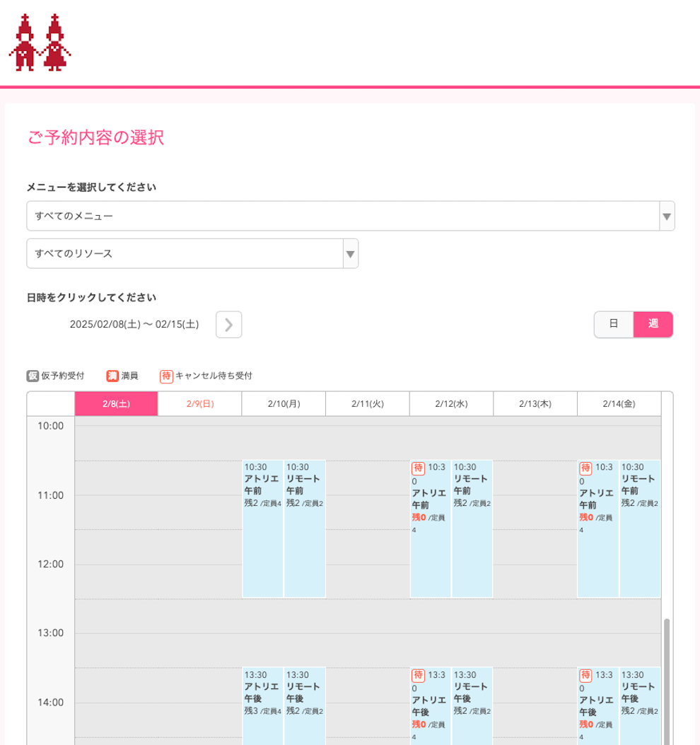Click the next week arrow button
Image resolution: width=700 pixels, height=745 pixels.
click(x=228, y=325)
